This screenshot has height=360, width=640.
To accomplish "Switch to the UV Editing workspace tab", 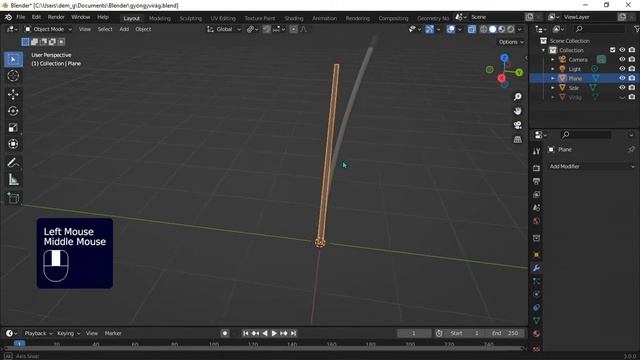I will click(x=223, y=18).
